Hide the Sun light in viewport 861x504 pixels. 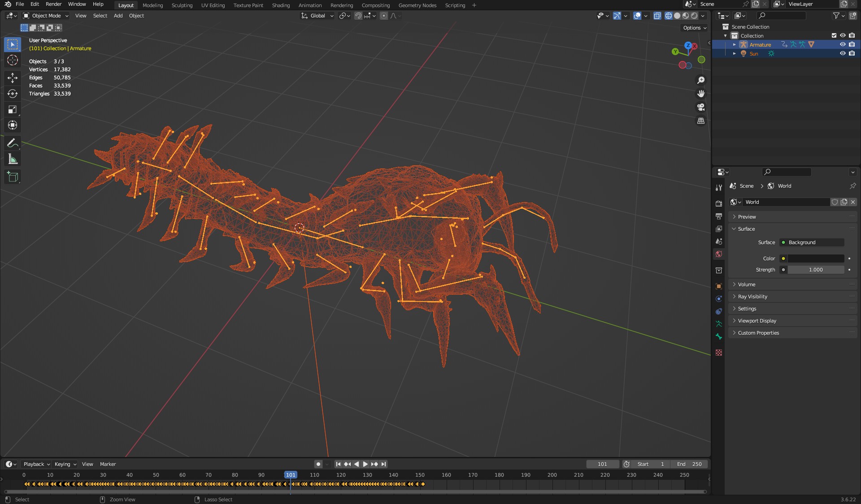click(843, 53)
